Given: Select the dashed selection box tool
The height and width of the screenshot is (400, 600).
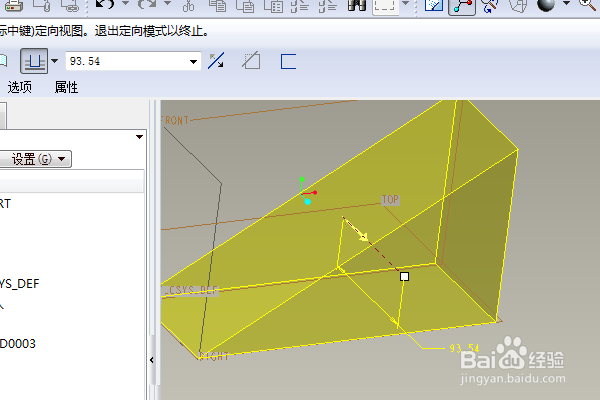Looking at the screenshot, I should click(385, 5).
